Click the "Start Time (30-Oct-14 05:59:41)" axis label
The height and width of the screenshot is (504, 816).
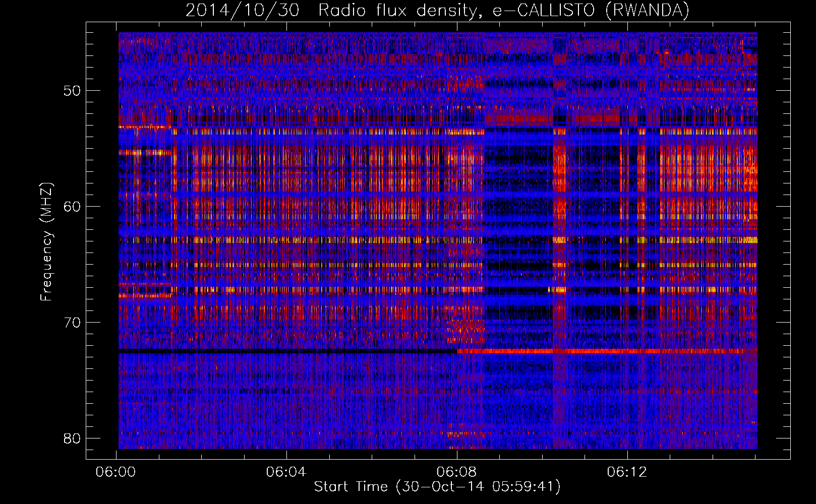[x=437, y=487]
